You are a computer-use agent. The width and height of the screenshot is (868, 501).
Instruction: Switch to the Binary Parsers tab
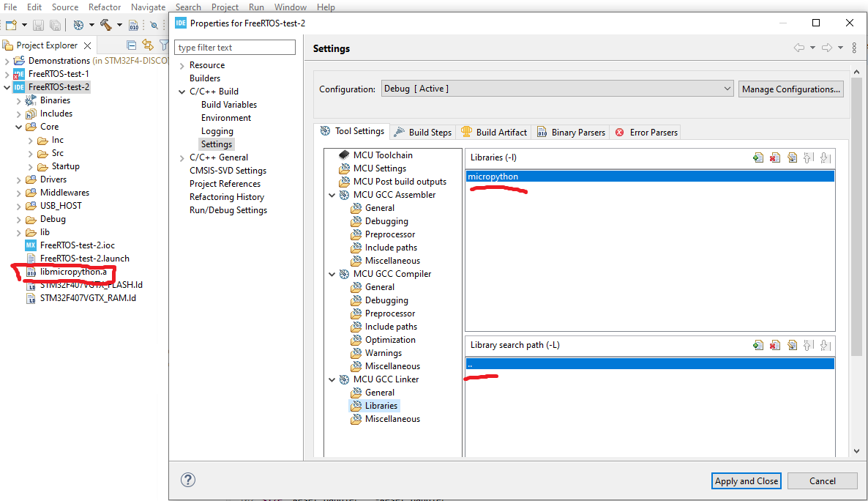click(x=571, y=132)
